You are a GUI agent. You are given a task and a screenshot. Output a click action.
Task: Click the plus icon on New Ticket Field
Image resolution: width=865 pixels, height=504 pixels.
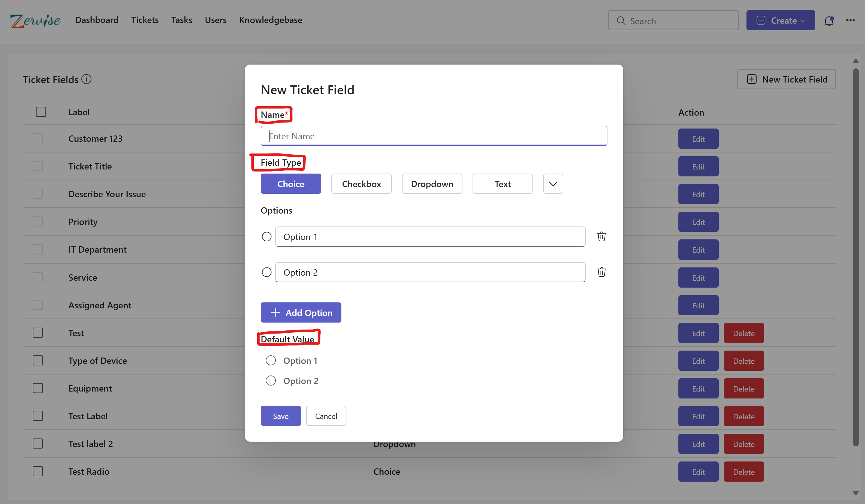pyautogui.click(x=752, y=79)
